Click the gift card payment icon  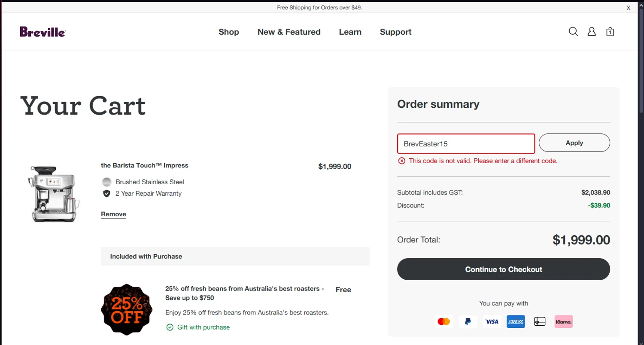click(x=540, y=321)
